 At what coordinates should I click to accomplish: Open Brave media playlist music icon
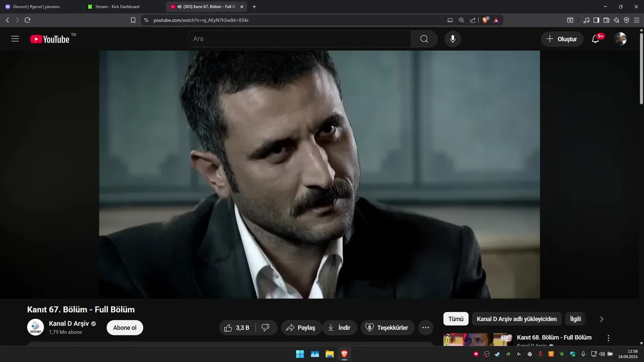coord(586,20)
